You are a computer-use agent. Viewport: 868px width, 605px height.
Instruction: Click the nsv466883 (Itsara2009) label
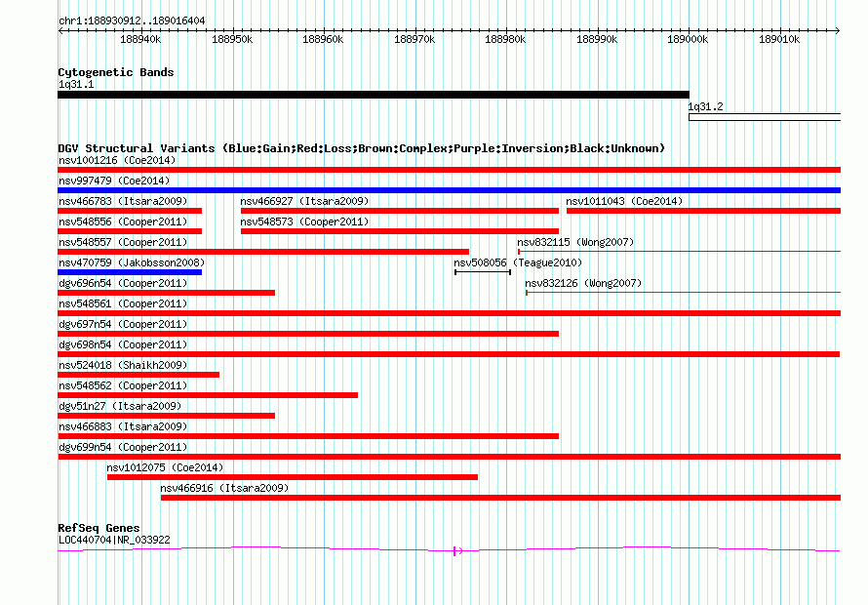[123, 426]
